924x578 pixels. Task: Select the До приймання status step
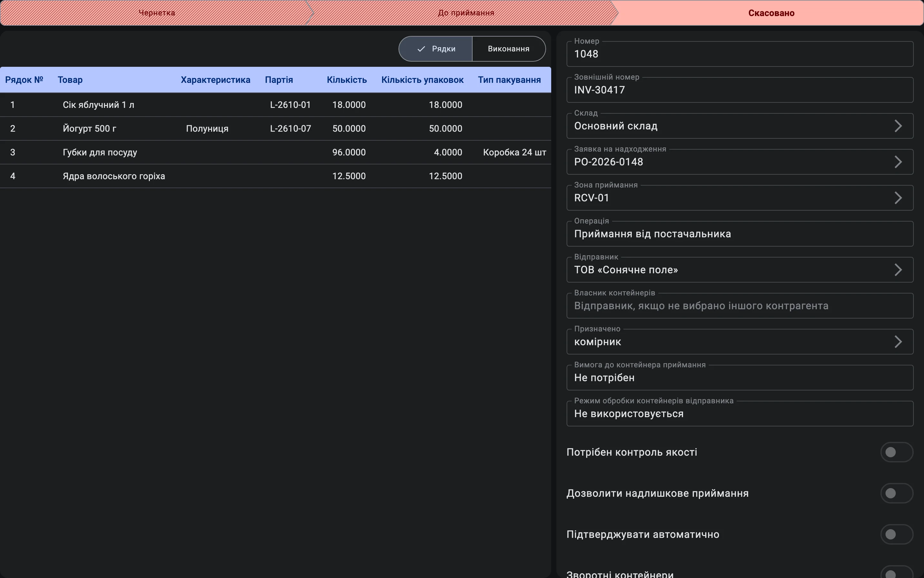[466, 13]
